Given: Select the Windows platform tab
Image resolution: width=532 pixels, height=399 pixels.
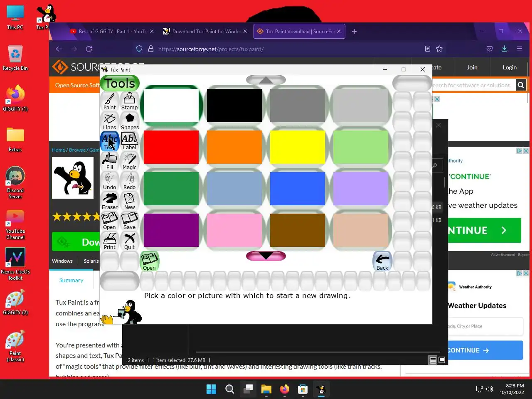Looking at the screenshot, I should tap(62, 261).
